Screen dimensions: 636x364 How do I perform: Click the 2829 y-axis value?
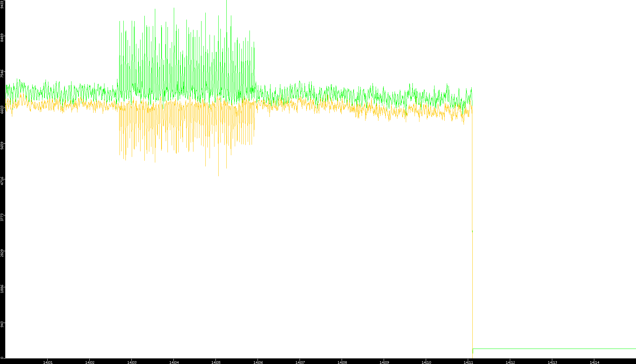point(2,253)
